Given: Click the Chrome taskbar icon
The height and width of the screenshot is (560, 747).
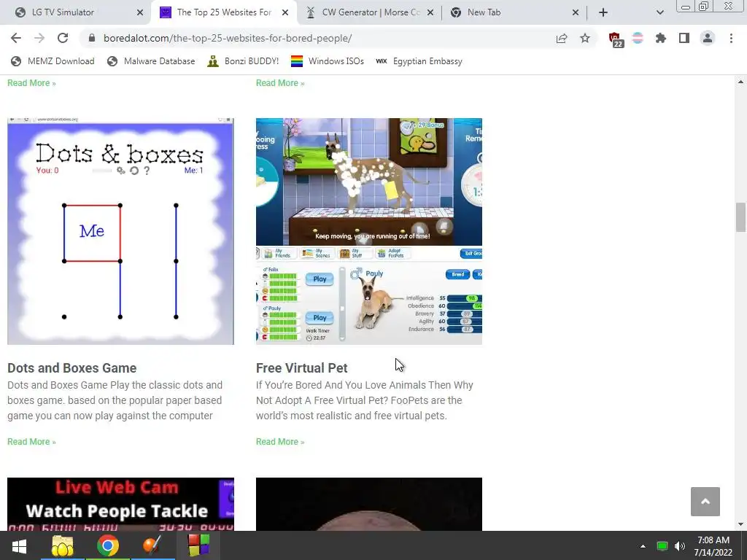Looking at the screenshot, I should pos(108,545).
